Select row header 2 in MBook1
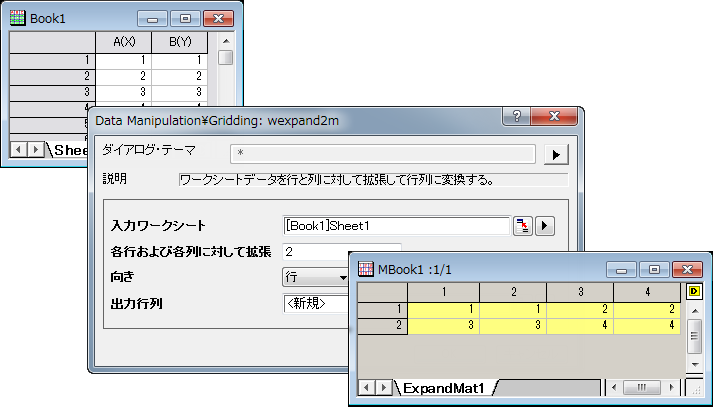The image size is (713, 407). (x=382, y=326)
